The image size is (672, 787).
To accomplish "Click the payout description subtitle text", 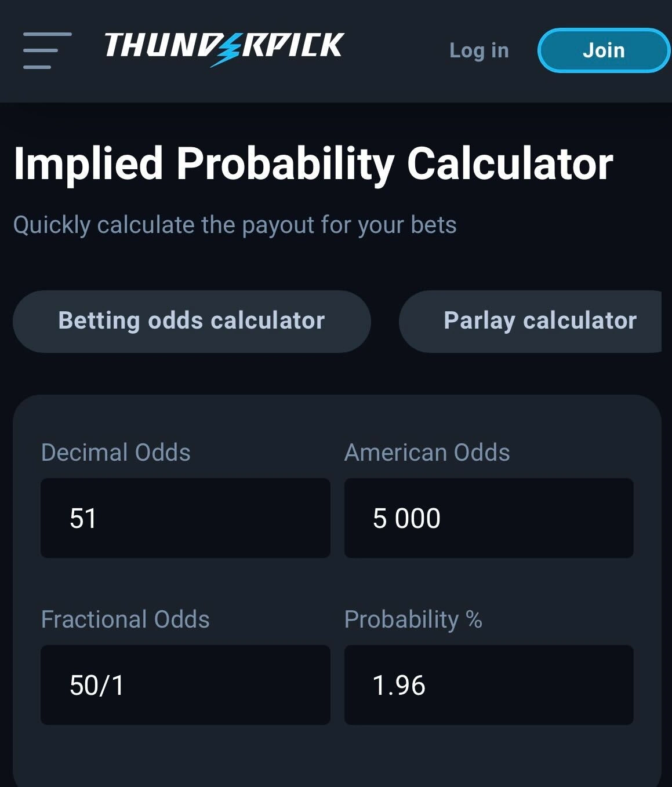I will coord(235,225).
